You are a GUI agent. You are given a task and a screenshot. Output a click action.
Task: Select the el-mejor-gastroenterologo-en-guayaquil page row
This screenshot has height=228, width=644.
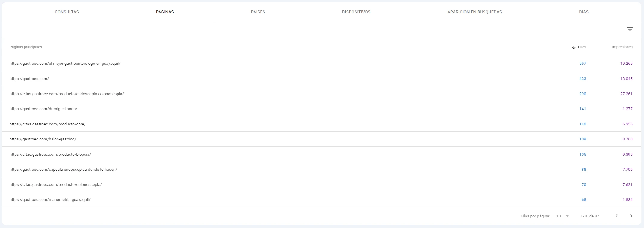[x=321, y=64]
